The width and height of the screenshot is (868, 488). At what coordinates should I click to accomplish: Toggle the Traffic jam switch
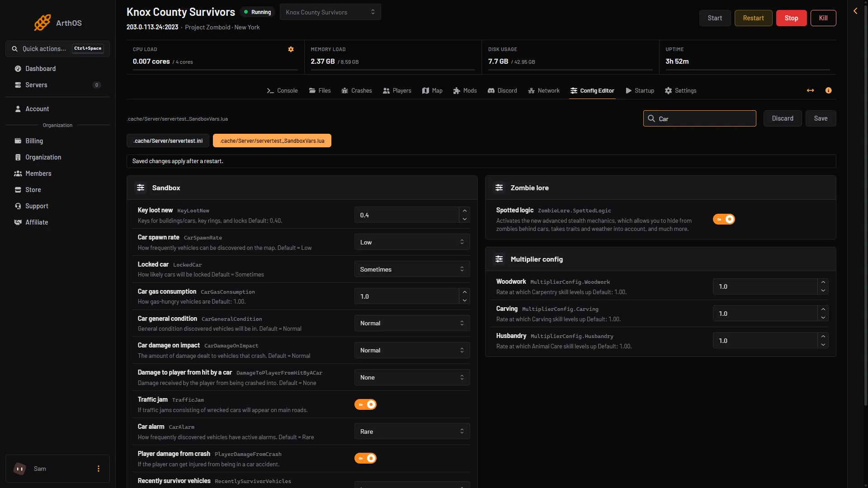(x=365, y=404)
